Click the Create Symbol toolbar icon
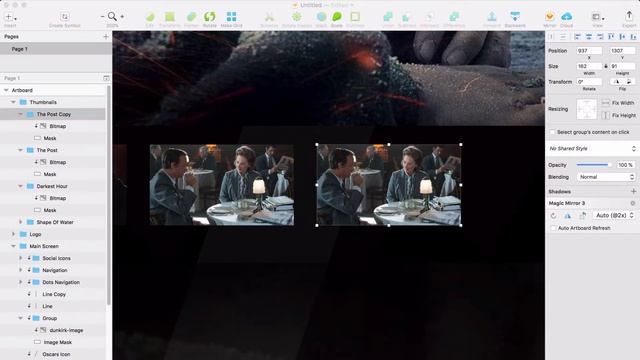640x360 pixels. (x=64, y=17)
